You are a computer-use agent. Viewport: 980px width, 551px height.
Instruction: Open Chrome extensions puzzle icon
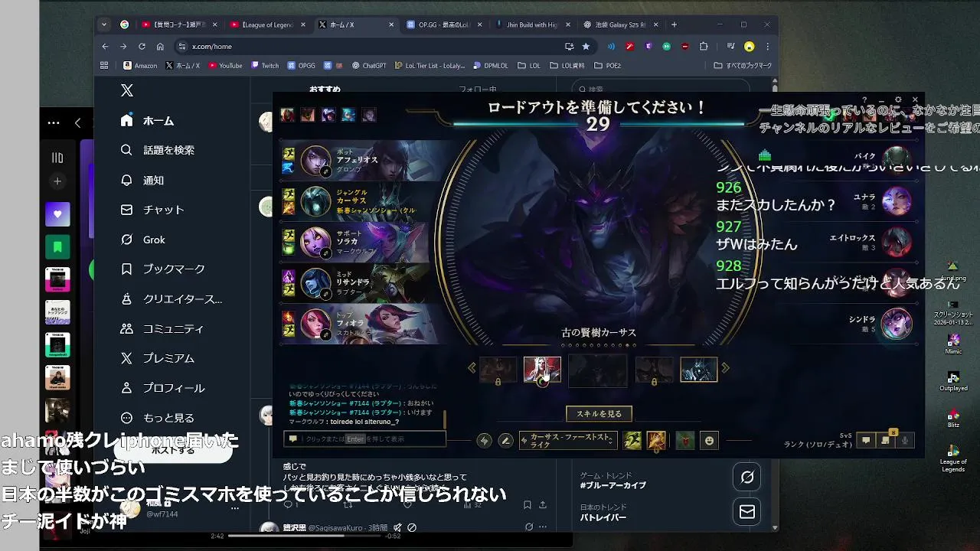coord(704,47)
